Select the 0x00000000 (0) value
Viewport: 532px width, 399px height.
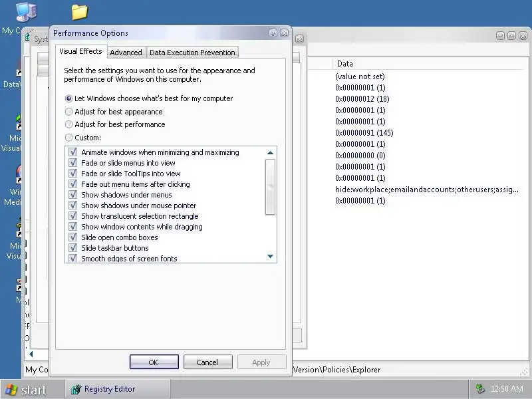(x=360, y=156)
